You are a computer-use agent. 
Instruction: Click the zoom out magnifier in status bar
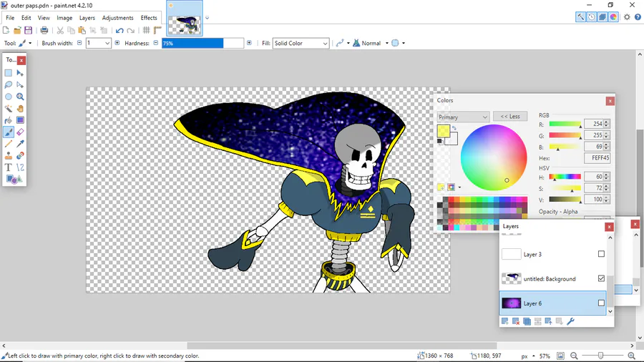pyautogui.click(x=574, y=356)
